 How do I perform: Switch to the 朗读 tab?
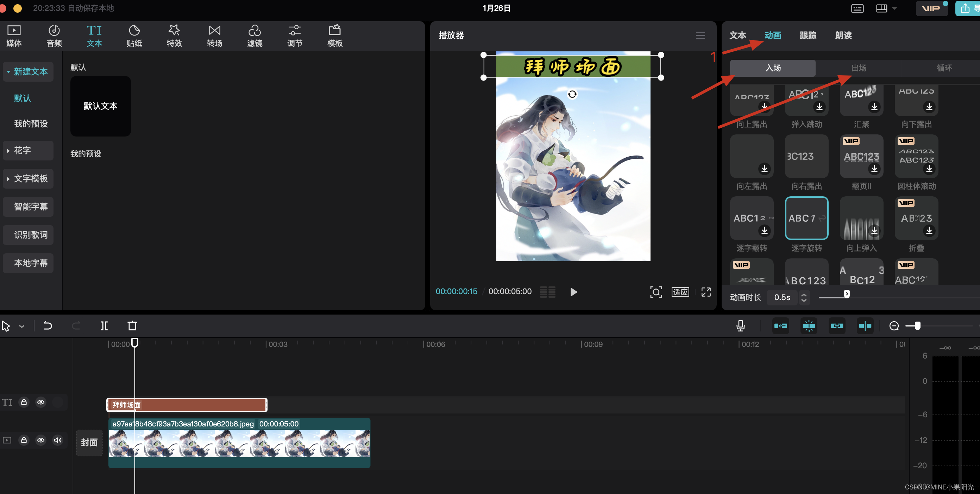coord(843,36)
